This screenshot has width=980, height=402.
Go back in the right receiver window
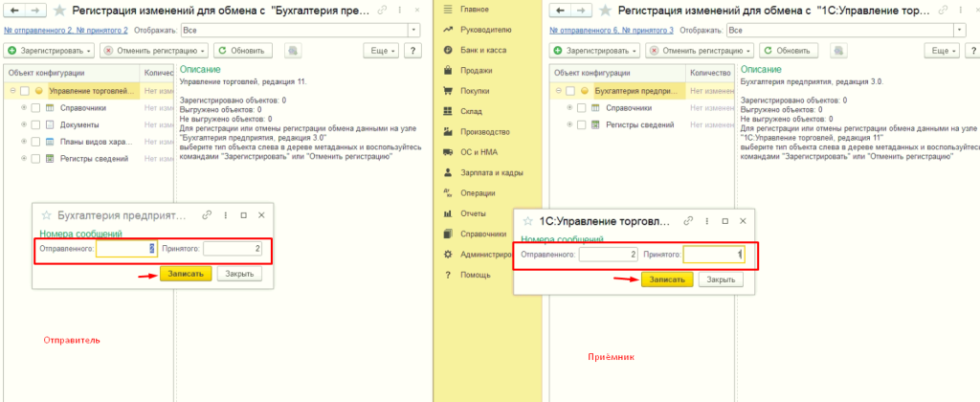pyautogui.click(x=561, y=11)
